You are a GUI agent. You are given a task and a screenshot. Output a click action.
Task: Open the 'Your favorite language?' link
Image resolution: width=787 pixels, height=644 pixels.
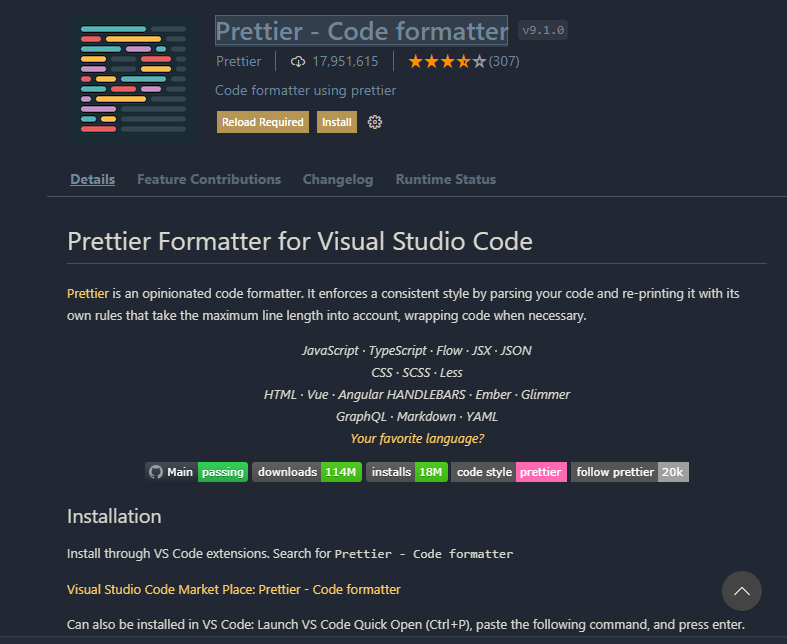417,438
